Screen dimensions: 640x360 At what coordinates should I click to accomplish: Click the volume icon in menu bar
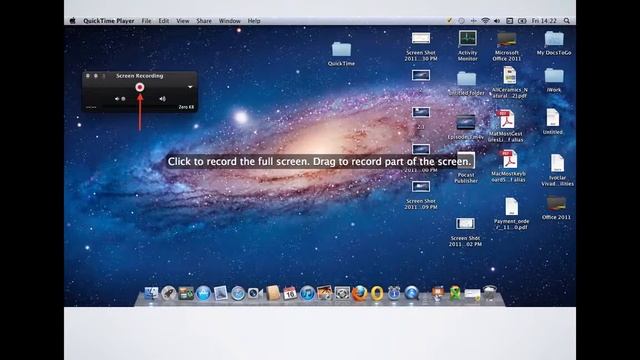497,20
